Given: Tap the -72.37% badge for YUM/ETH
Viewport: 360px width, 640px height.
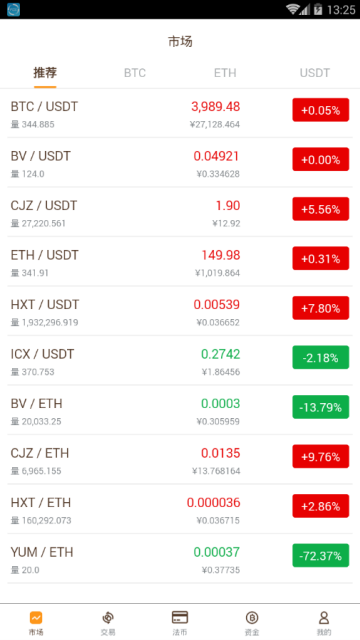Looking at the screenshot, I should pyautogui.click(x=320, y=556).
